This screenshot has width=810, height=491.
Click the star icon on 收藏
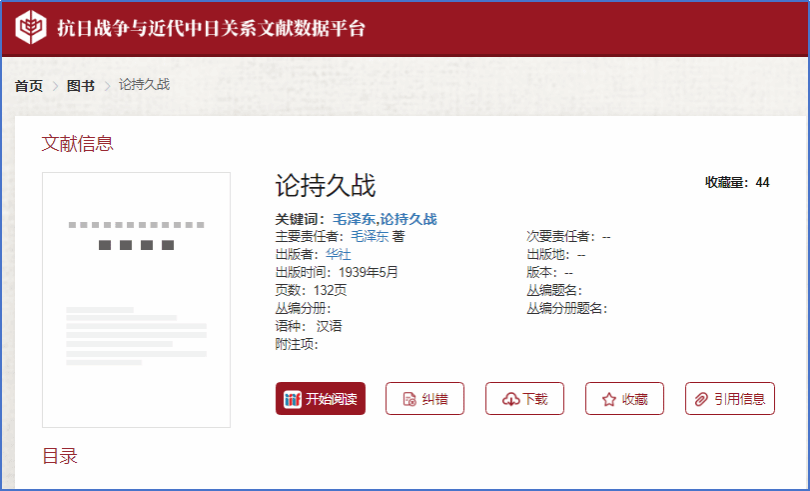point(609,399)
